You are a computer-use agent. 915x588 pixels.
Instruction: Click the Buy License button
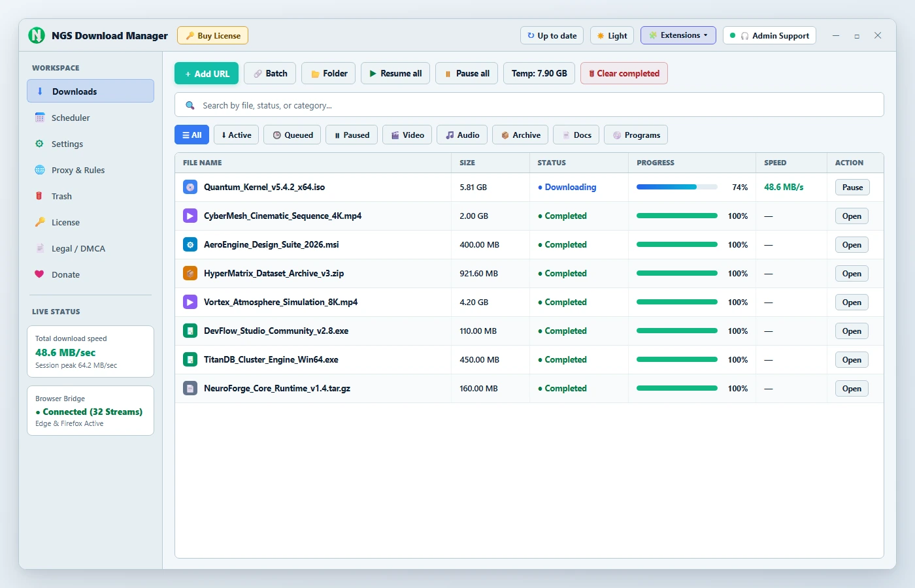point(212,35)
